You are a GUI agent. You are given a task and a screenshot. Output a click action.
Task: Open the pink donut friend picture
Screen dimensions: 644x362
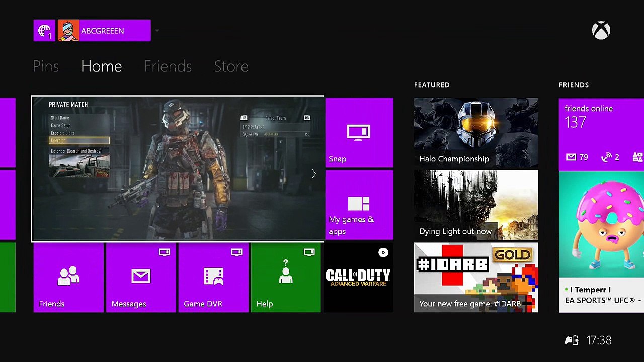coord(602,225)
